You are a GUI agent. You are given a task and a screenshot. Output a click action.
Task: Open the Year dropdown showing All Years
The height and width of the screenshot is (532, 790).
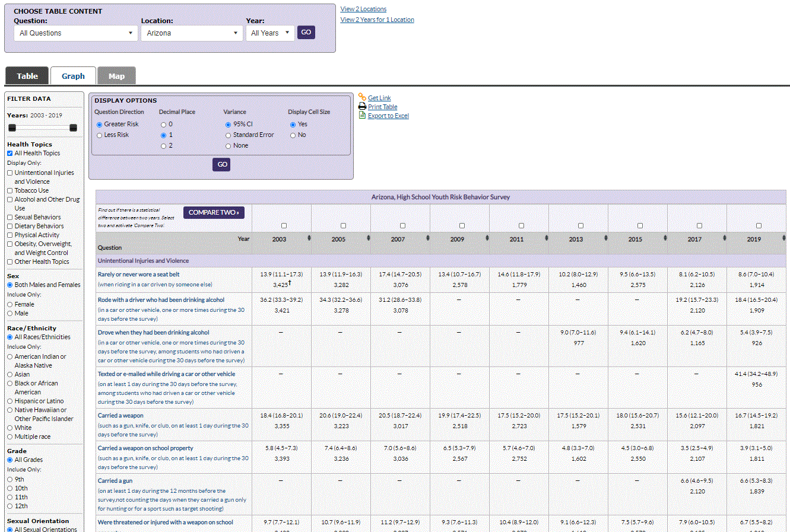click(270, 33)
